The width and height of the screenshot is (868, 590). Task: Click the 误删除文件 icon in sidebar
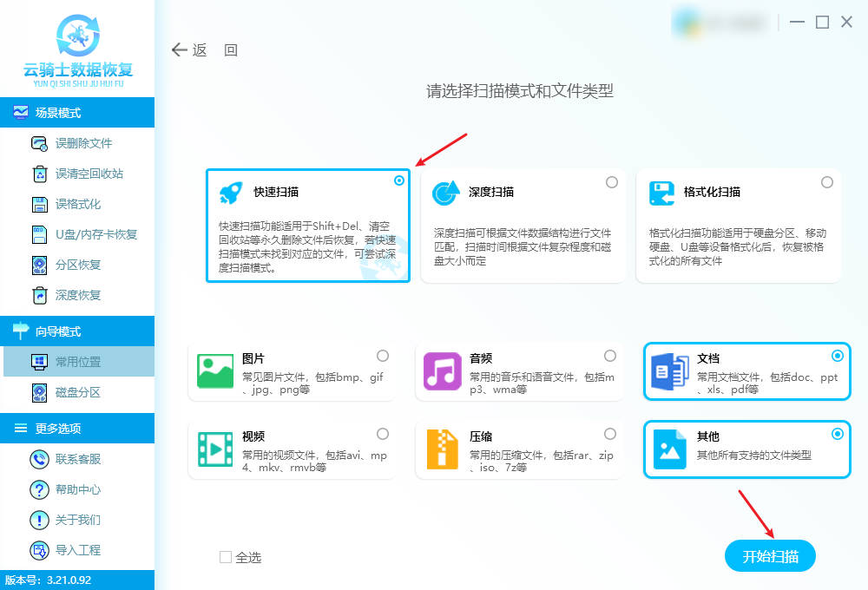[x=39, y=143]
